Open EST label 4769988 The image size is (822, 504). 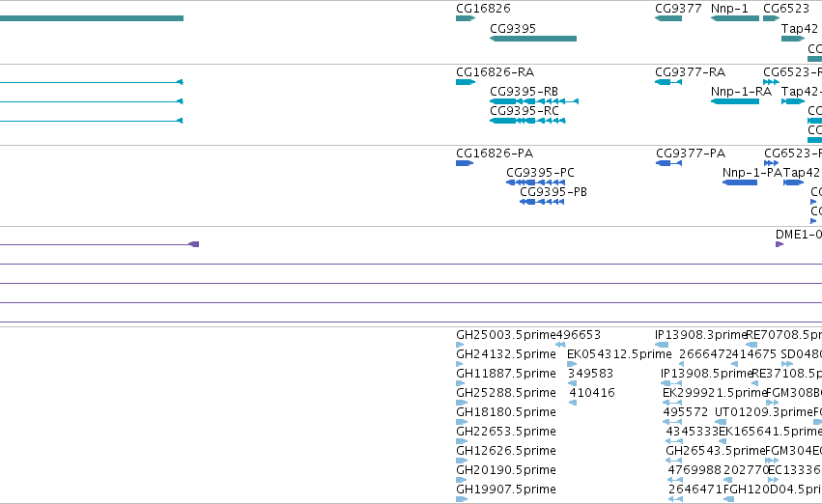694,470
